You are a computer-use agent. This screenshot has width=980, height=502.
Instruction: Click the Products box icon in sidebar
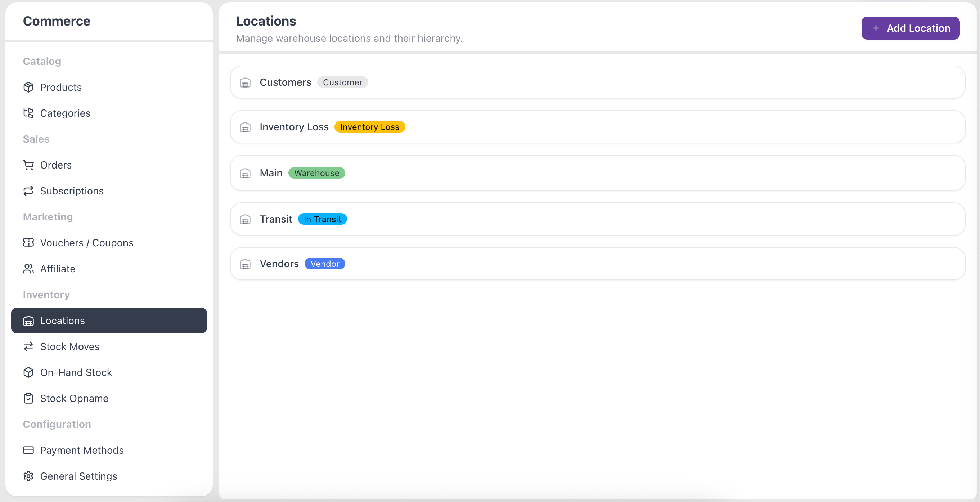[28, 87]
